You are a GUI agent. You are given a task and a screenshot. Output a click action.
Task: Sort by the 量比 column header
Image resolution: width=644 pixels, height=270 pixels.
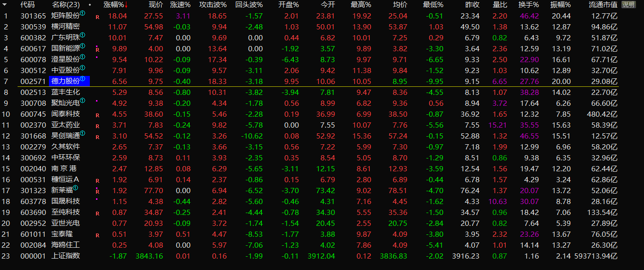(500, 5)
